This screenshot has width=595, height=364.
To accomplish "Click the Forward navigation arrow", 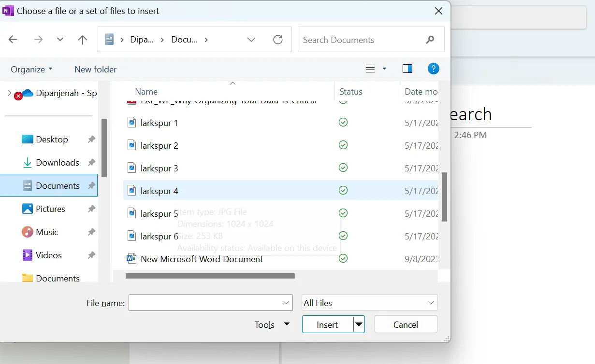I will pyautogui.click(x=38, y=40).
